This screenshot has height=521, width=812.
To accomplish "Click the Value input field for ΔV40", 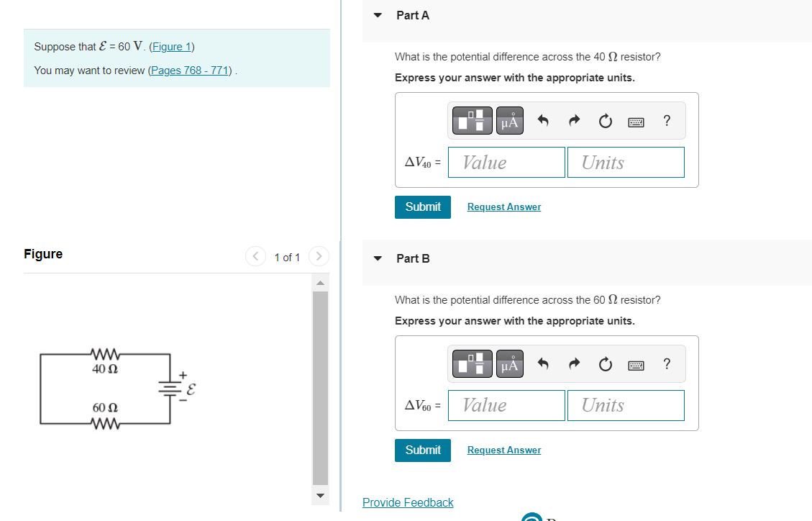I will [x=506, y=162].
